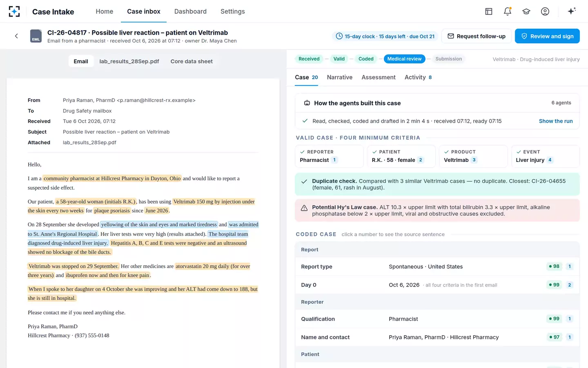Click the Show the run link
The width and height of the screenshot is (588, 368).
click(x=556, y=121)
